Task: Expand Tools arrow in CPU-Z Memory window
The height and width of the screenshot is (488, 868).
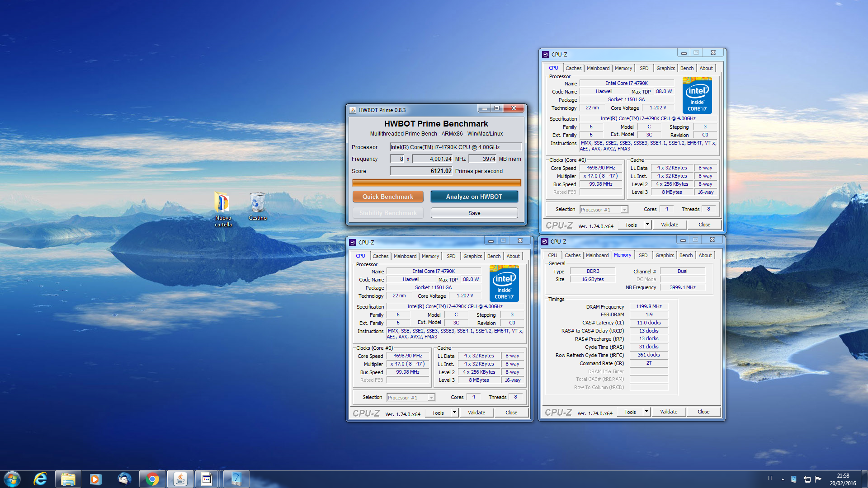Action: pyautogui.click(x=646, y=412)
